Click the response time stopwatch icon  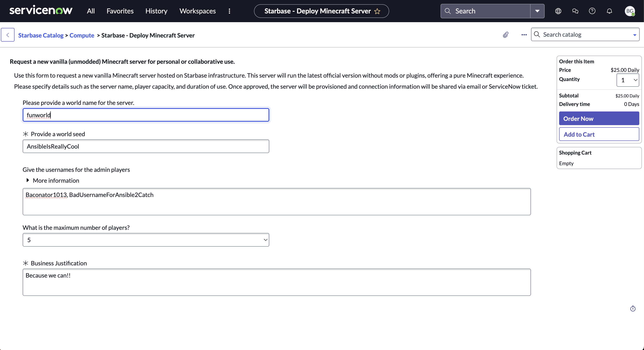point(633,308)
